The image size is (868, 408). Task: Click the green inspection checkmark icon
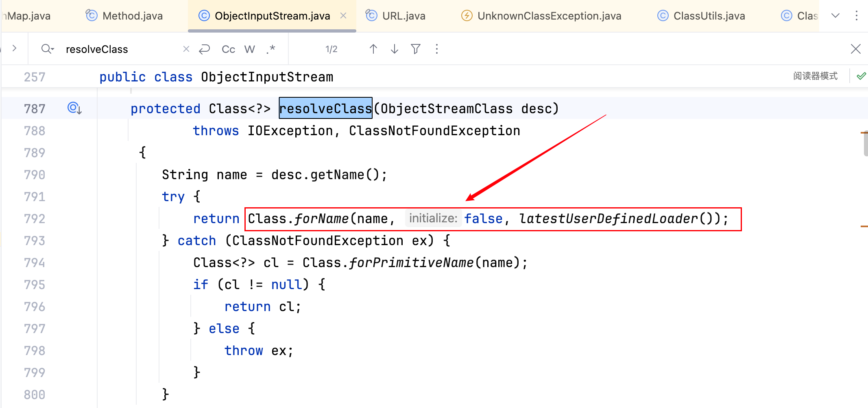(x=861, y=76)
